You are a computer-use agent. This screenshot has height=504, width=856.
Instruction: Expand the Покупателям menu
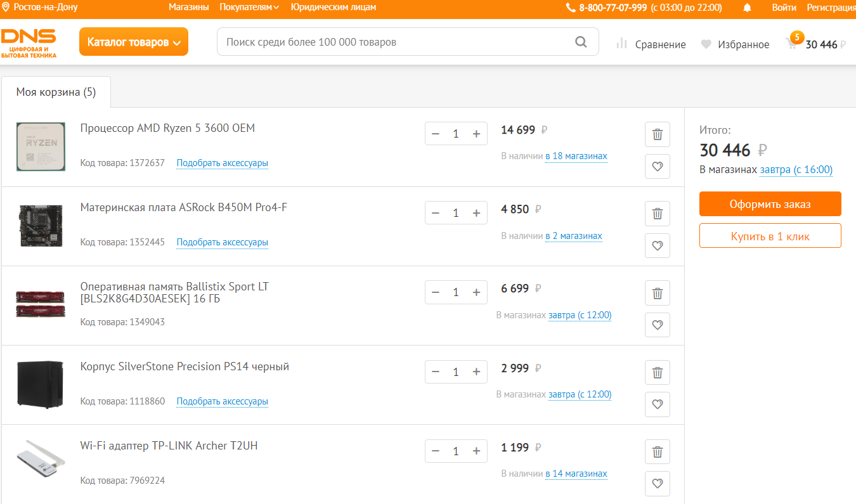point(249,8)
